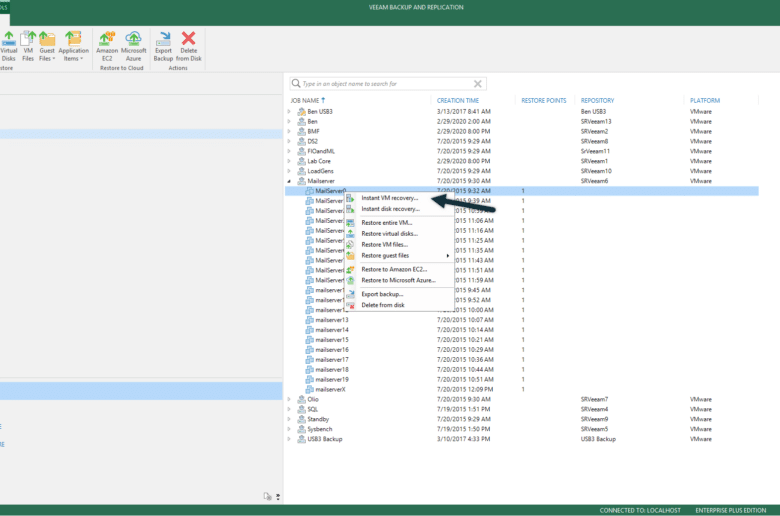This screenshot has width=780, height=516.
Task: Sort by Restore Points column header
Action: (544, 101)
